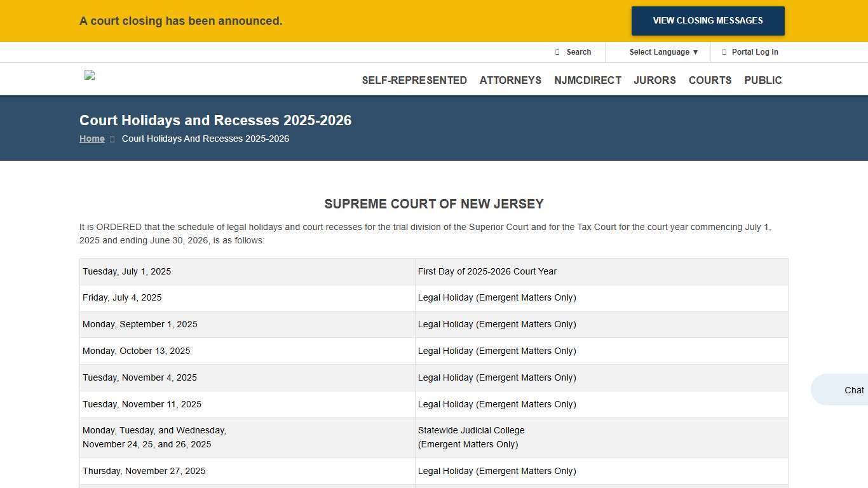Click the Portal Log In person icon
The image size is (868, 488).
pyautogui.click(x=724, y=51)
